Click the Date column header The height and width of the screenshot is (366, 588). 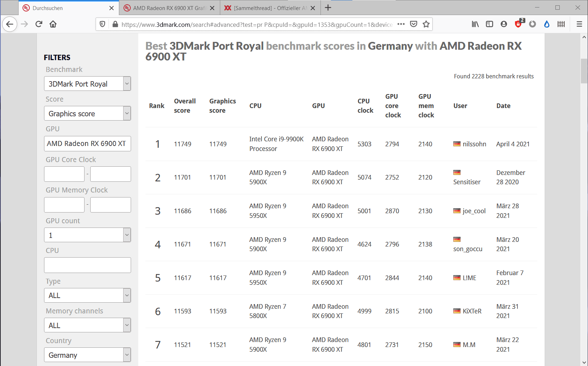(503, 106)
